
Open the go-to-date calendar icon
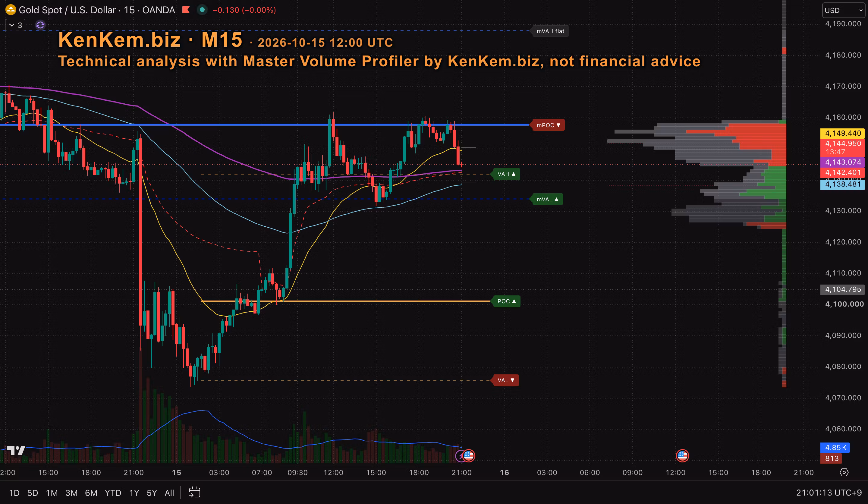[195, 492]
